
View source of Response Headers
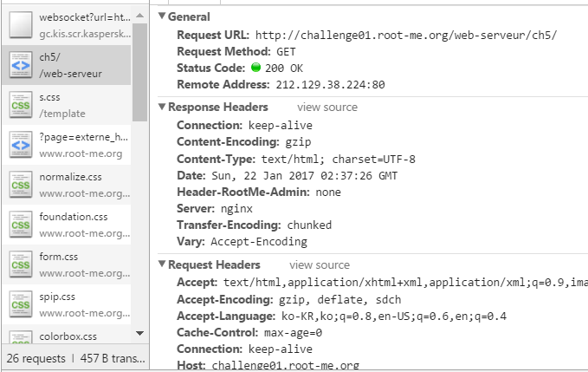pos(327,107)
